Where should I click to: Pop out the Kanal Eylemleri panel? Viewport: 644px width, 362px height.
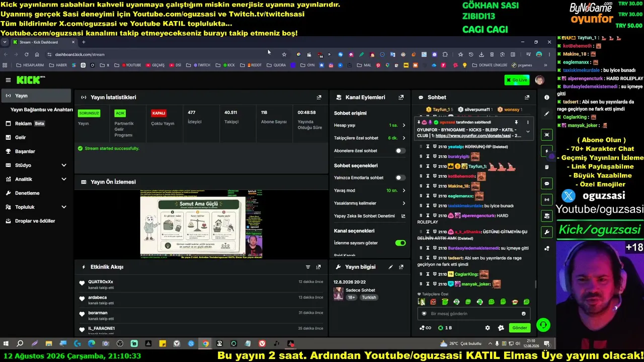401,98
